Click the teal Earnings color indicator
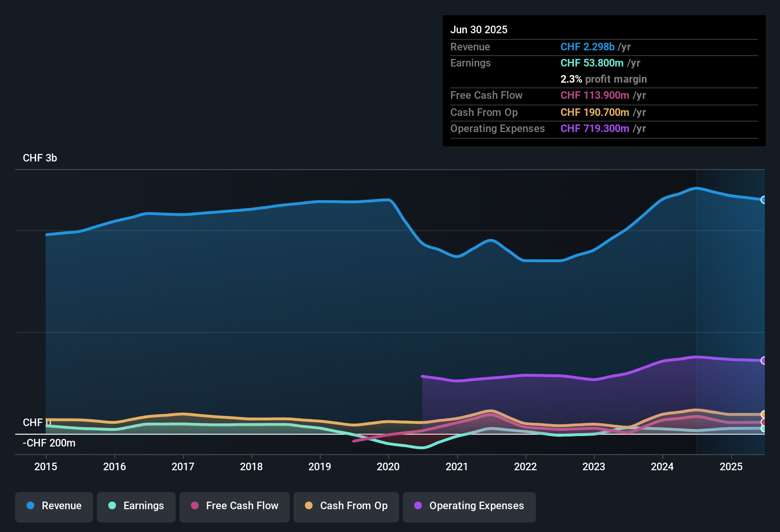The image size is (780, 532). pos(112,506)
